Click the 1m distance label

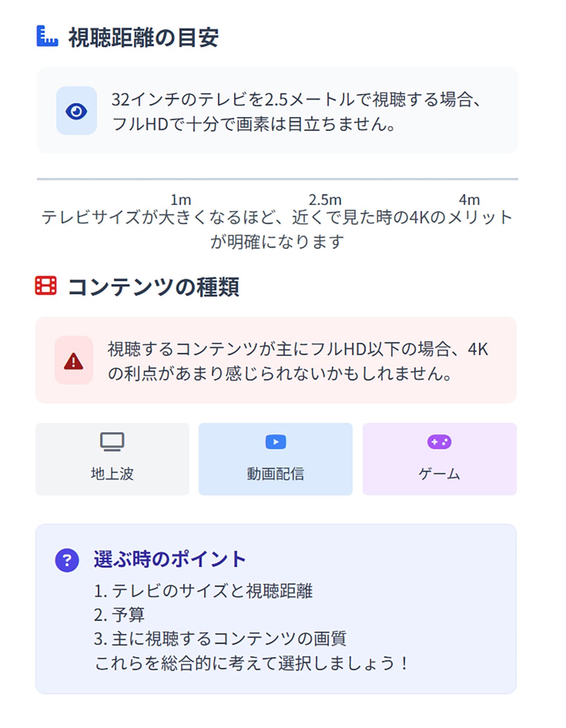[181, 200]
